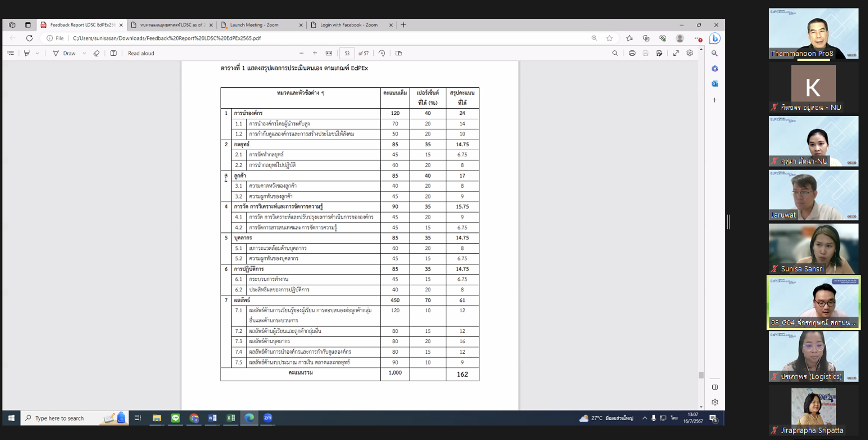Open PDF toolbar settings gear

pos(689,53)
